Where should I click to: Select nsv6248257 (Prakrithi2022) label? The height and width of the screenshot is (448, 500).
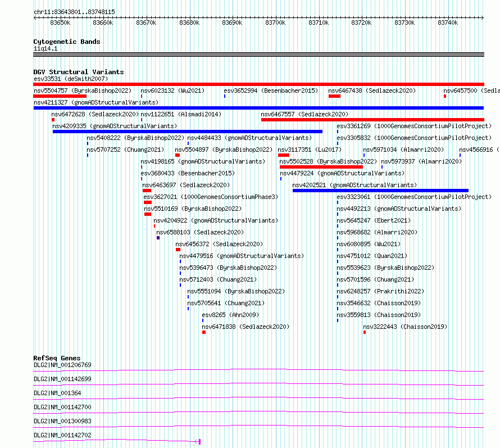tap(380, 291)
